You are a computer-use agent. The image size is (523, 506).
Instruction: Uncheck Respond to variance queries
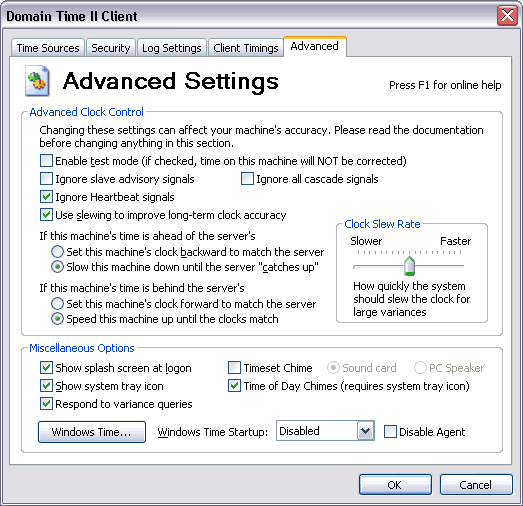[x=46, y=404]
